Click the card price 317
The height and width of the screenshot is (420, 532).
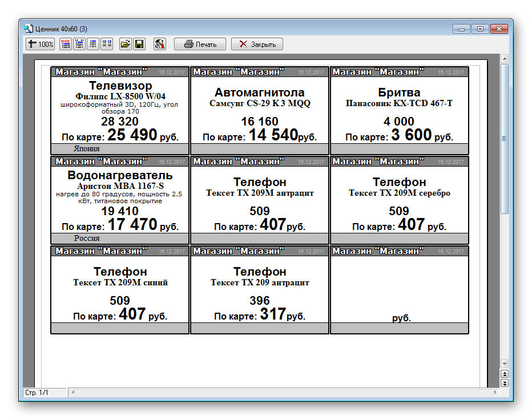point(273,314)
